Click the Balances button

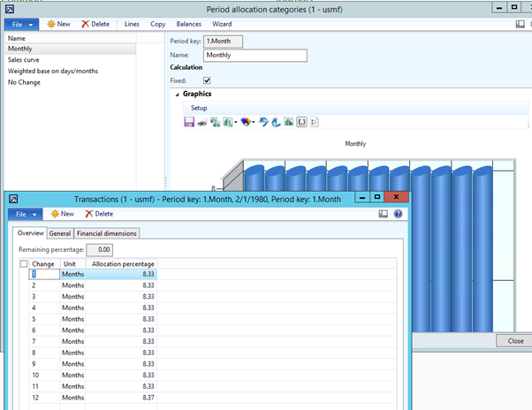click(188, 24)
